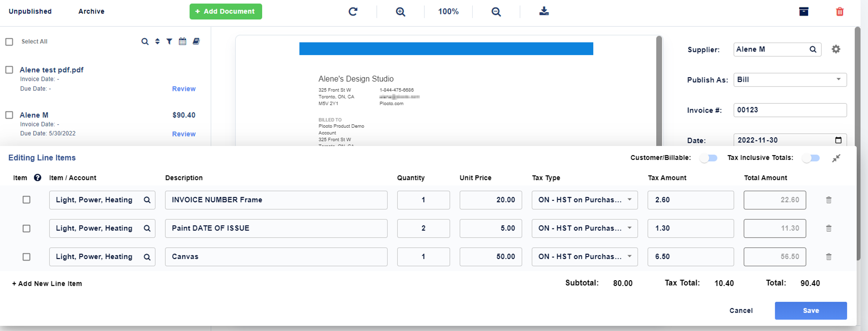Click the Invoice # input field
This screenshot has width=868, height=331.
pos(789,110)
